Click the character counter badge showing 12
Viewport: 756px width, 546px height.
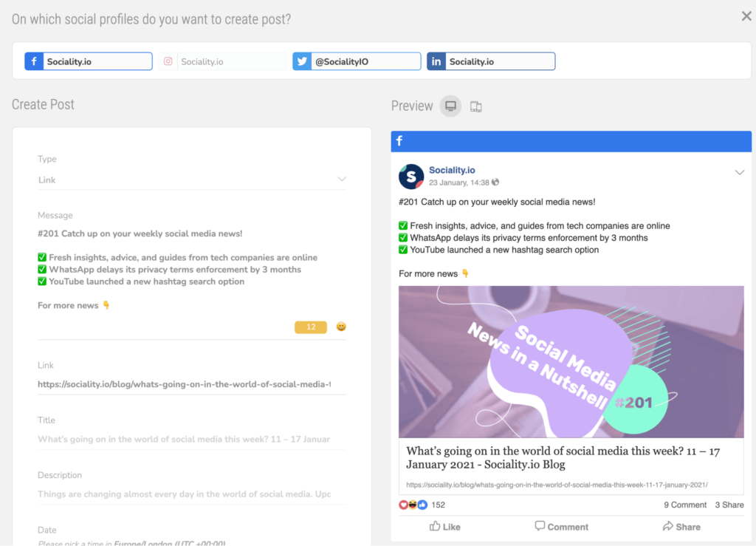coord(311,327)
